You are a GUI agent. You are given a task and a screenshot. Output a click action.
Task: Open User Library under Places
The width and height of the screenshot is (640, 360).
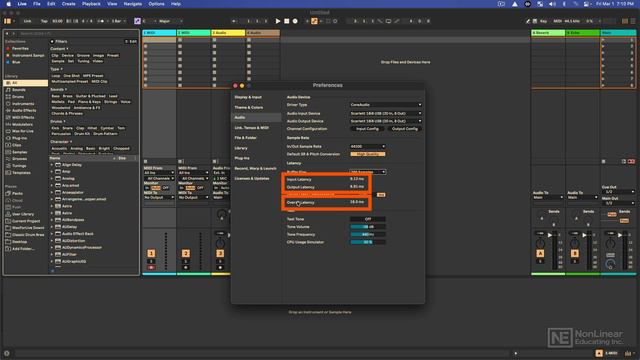click(x=23, y=214)
